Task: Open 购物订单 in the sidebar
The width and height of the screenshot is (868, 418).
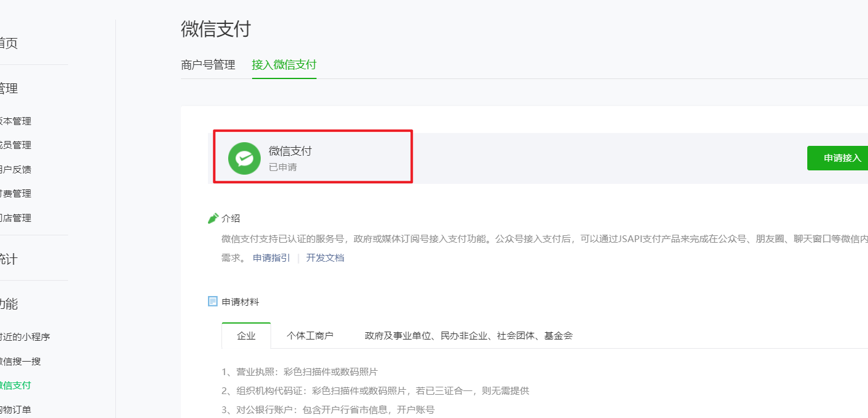Action: click(15, 410)
